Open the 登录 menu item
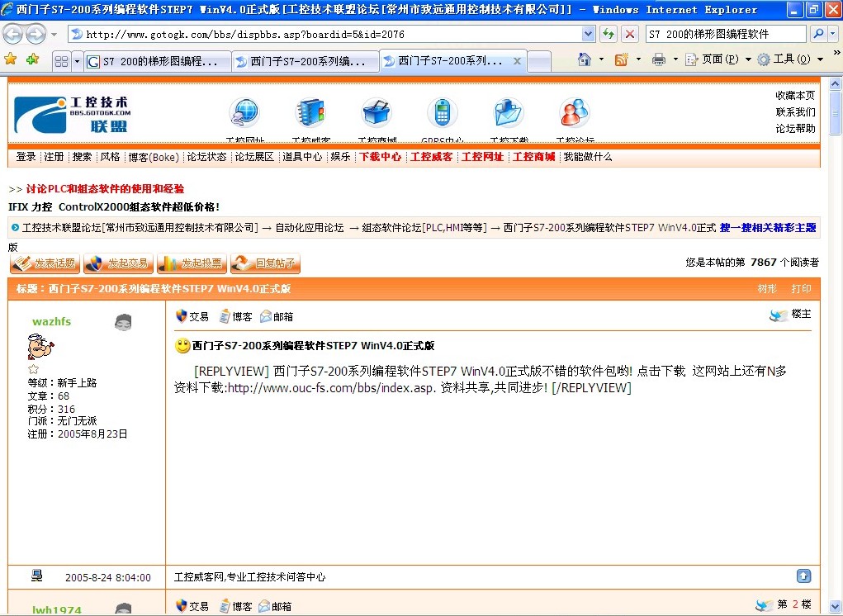Image resolution: width=843 pixels, height=616 pixels. (x=26, y=156)
